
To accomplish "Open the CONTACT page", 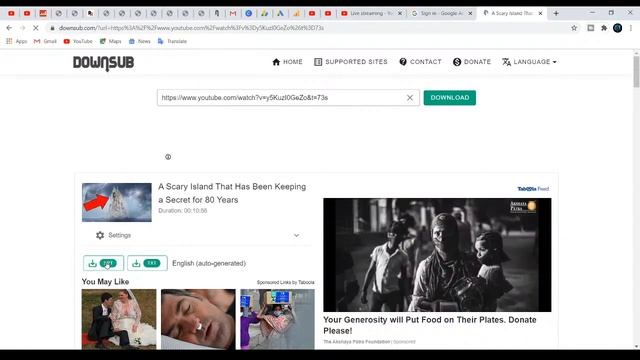I will (x=420, y=62).
